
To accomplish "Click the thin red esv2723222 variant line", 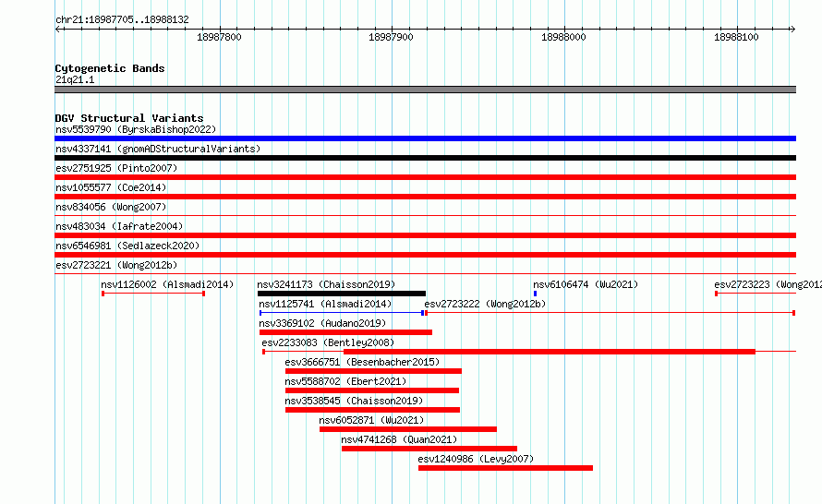I will (610, 313).
